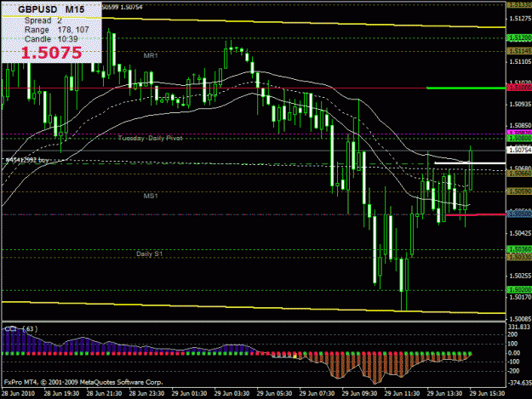Select the lower yellow channel line

tap(254, 307)
